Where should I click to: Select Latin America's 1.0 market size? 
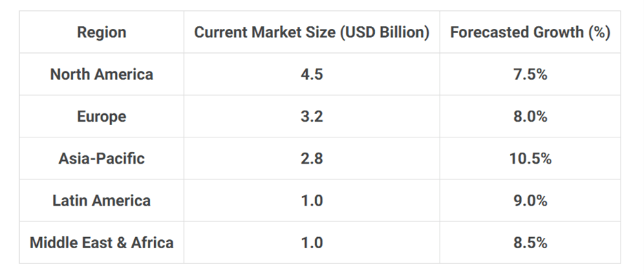pos(312,201)
